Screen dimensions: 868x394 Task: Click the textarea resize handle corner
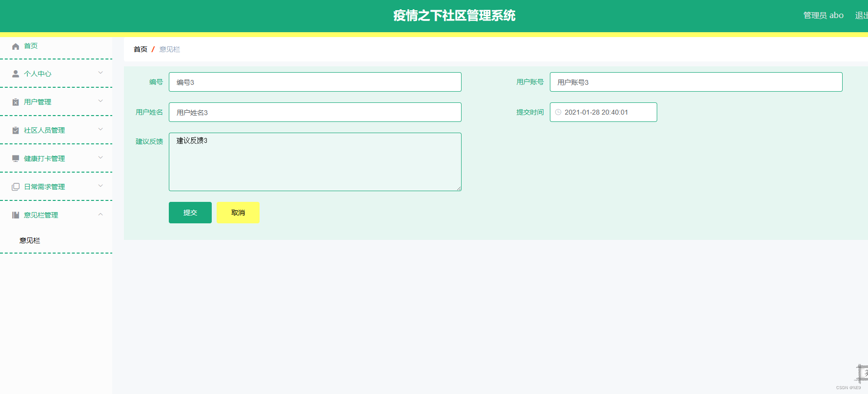tap(459, 188)
